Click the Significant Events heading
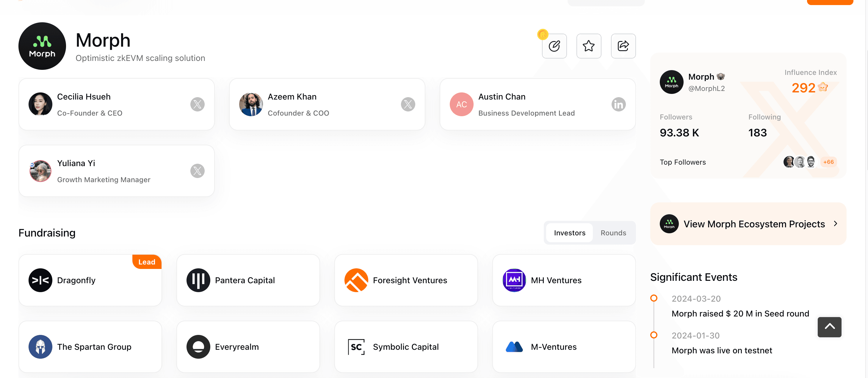The height and width of the screenshot is (378, 868). pos(694,277)
